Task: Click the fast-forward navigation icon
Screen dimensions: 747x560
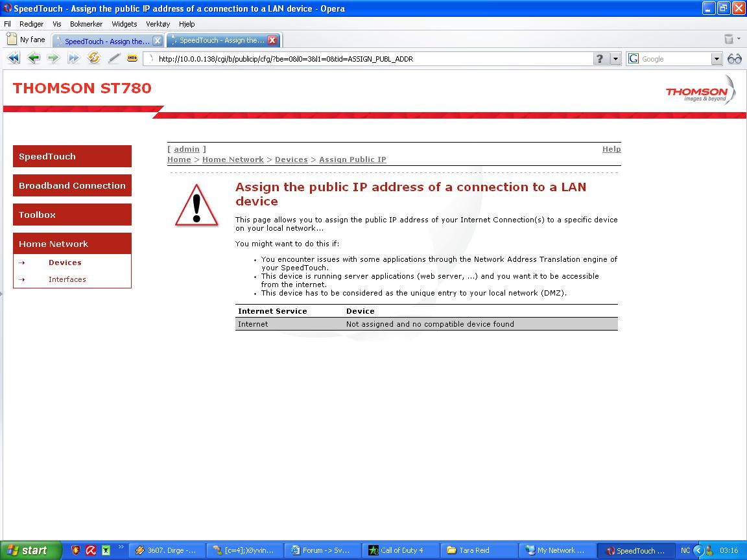Action: pyautogui.click(x=73, y=58)
